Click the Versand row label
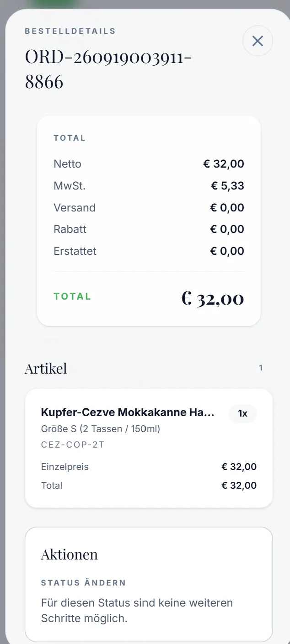Image resolution: width=290 pixels, height=644 pixels. [x=75, y=208]
